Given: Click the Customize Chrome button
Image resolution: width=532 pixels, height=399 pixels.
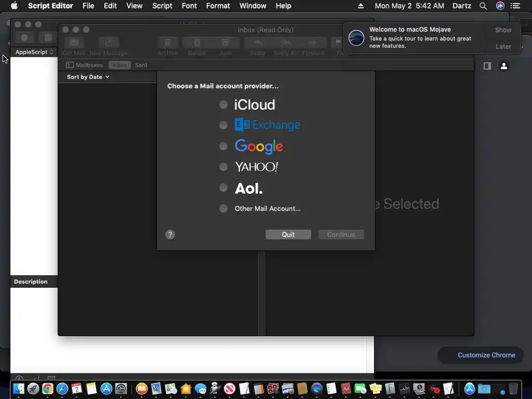Looking at the screenshot, I should (481, 355).
